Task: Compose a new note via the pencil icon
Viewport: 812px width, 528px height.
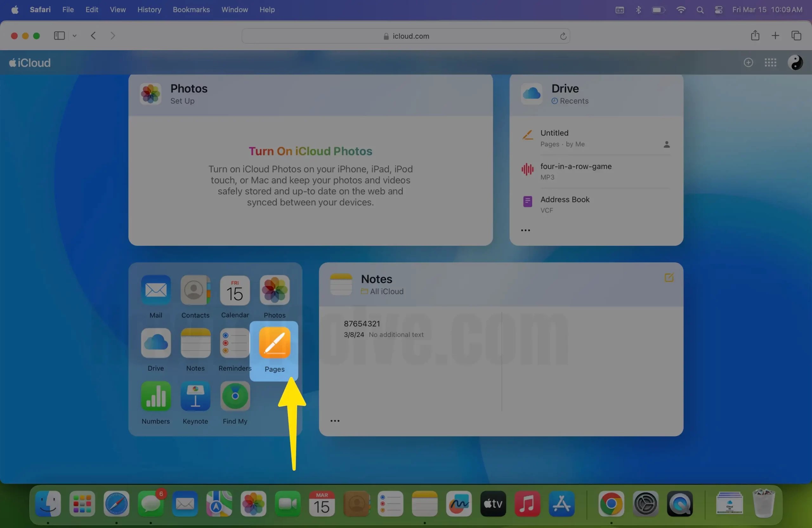Action: [x=668, y=277]
